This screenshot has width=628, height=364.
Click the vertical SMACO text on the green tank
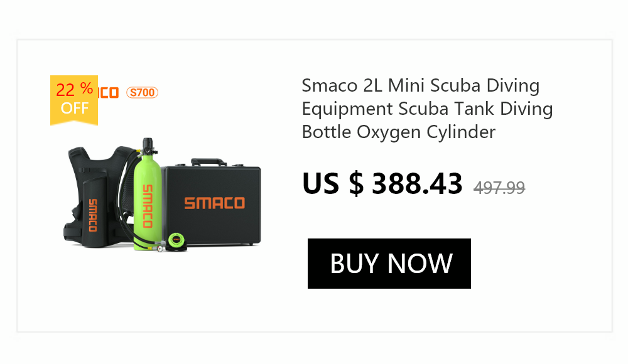tap(148, 206)
